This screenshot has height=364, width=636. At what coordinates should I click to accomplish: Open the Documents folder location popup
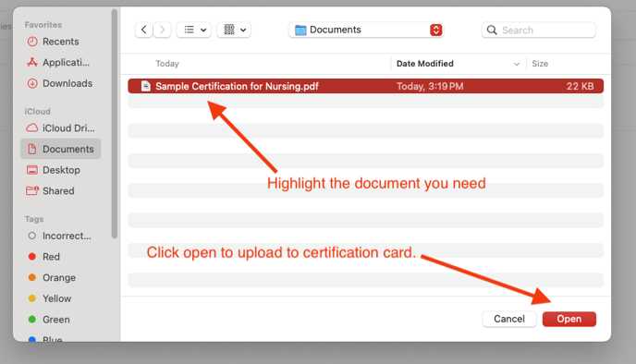366,30
